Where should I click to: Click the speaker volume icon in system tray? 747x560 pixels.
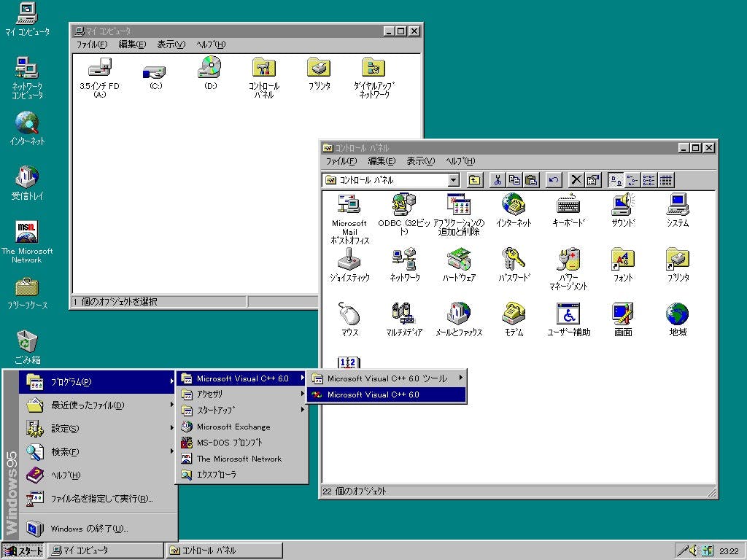point(694,551)
